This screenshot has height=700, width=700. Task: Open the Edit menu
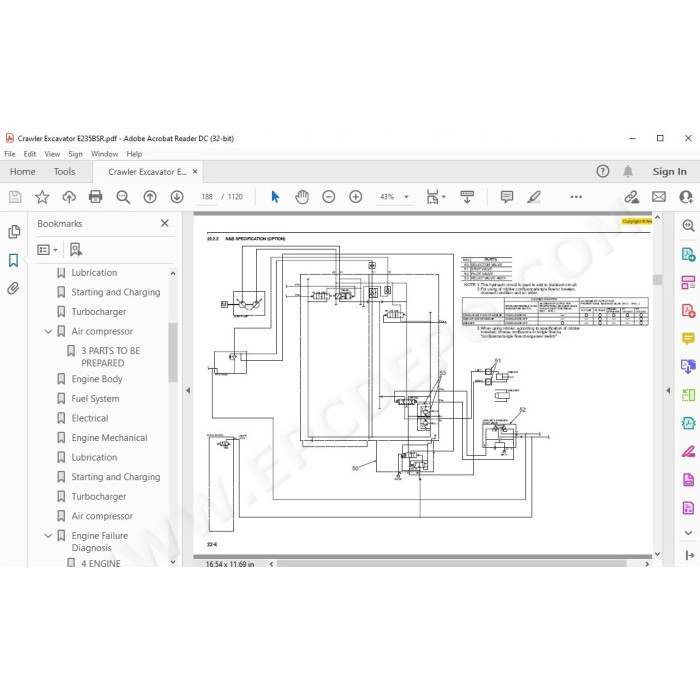click(x=30, y=154)
